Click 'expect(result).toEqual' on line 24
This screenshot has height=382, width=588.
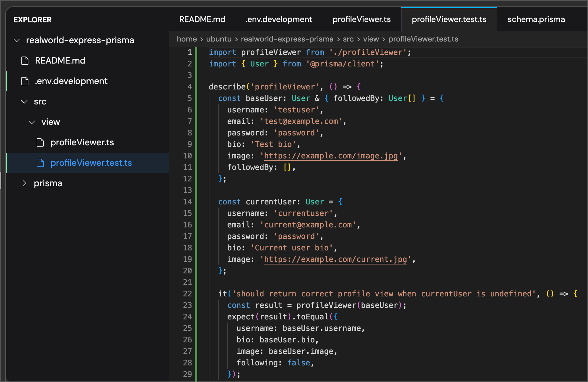[278, 317]
